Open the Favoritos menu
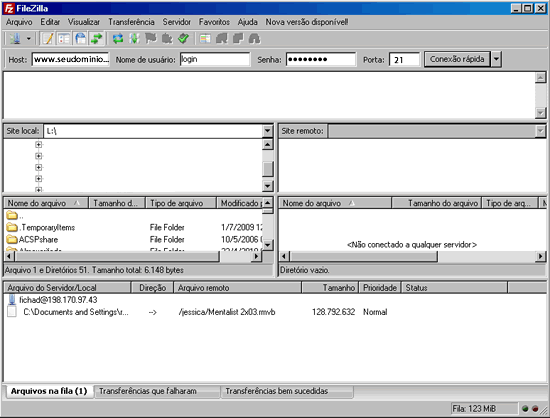 tap(214, 22)
